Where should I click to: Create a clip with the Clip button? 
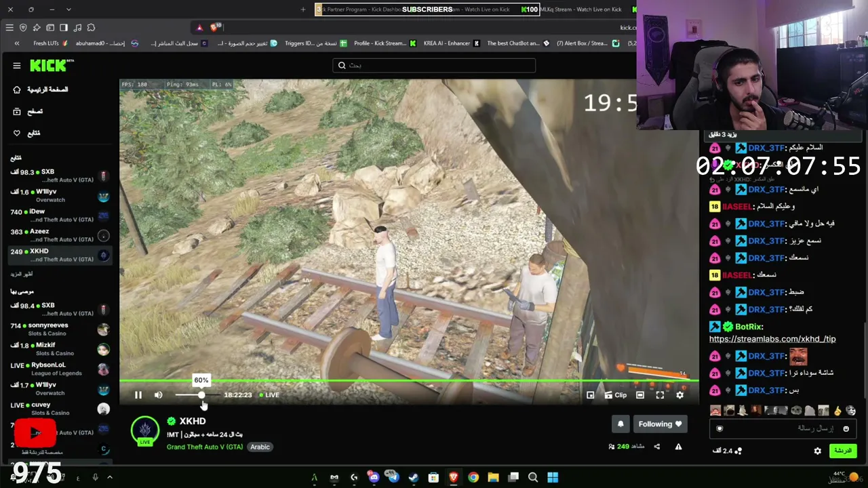coord(616,395)
